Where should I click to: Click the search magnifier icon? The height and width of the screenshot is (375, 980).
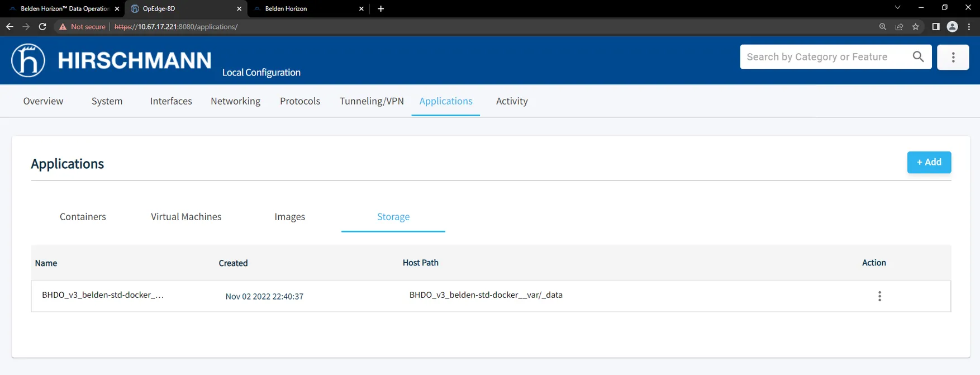click(918, 56)
